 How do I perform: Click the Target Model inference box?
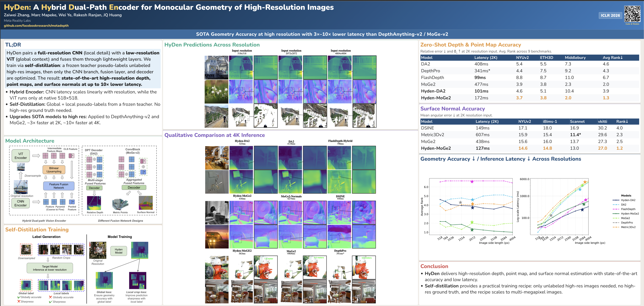coord(50,268)
